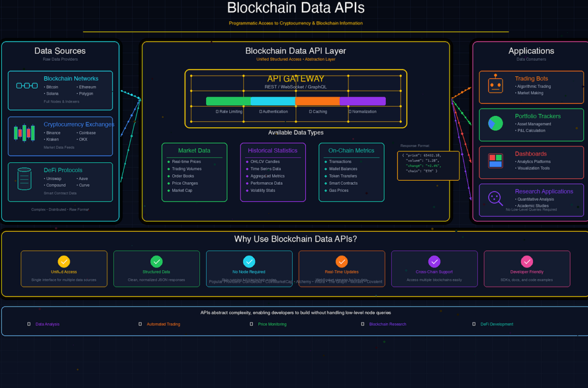Click the orange segment of gateway bar
The height and width of the screenshot is (388, 588).
click(x=318, y=101)
